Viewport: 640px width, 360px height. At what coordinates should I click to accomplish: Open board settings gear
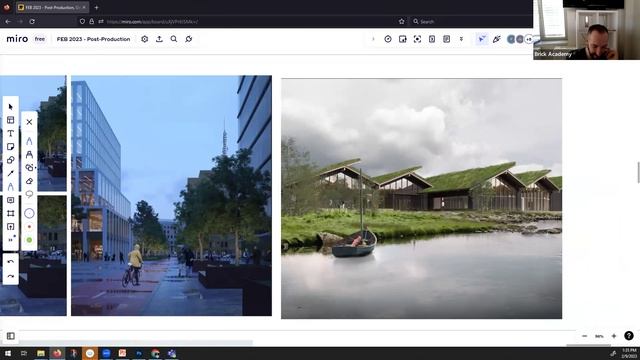tap(144, 39)
